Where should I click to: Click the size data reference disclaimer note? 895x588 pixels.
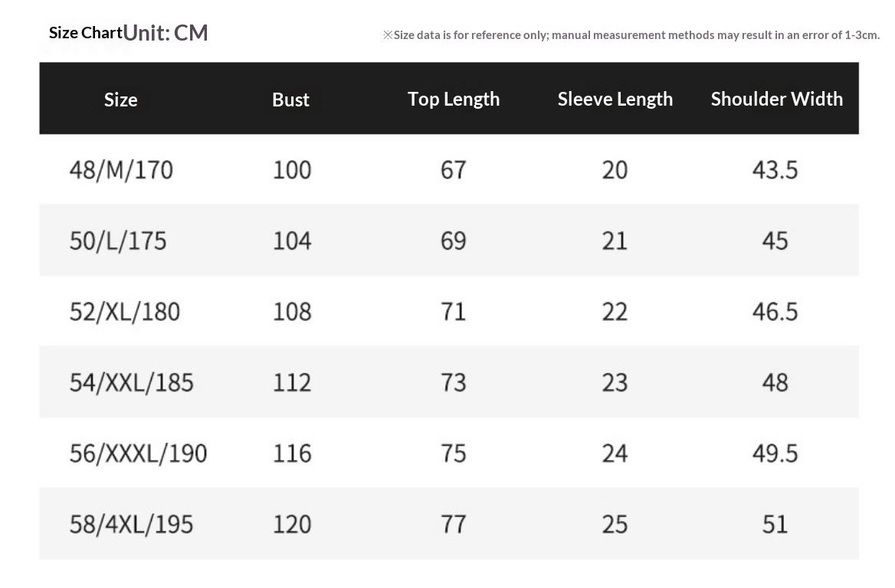pos(631,34)
